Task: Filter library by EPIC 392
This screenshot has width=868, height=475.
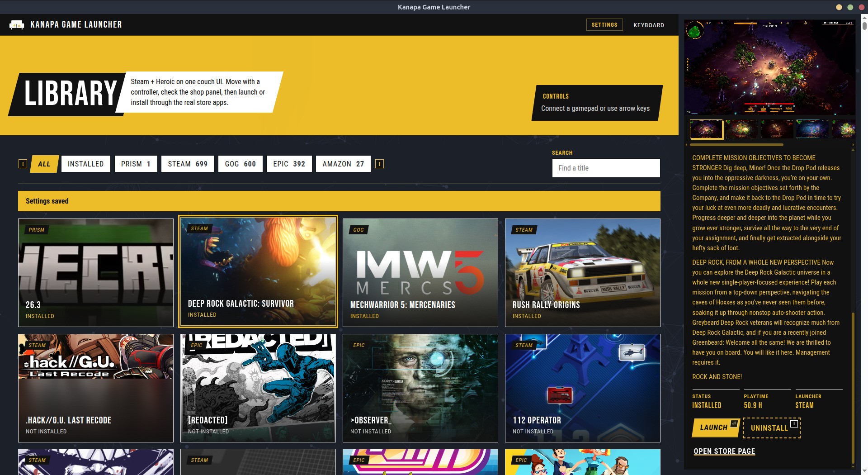Action: pyautogui.click(x=289, y=164)
